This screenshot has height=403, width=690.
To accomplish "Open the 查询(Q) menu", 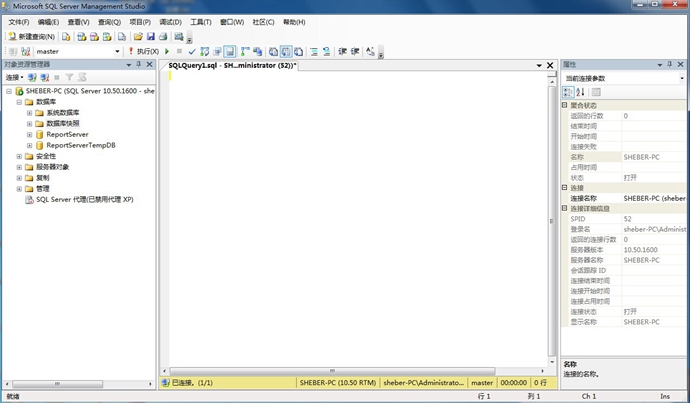I will (109, 22).
